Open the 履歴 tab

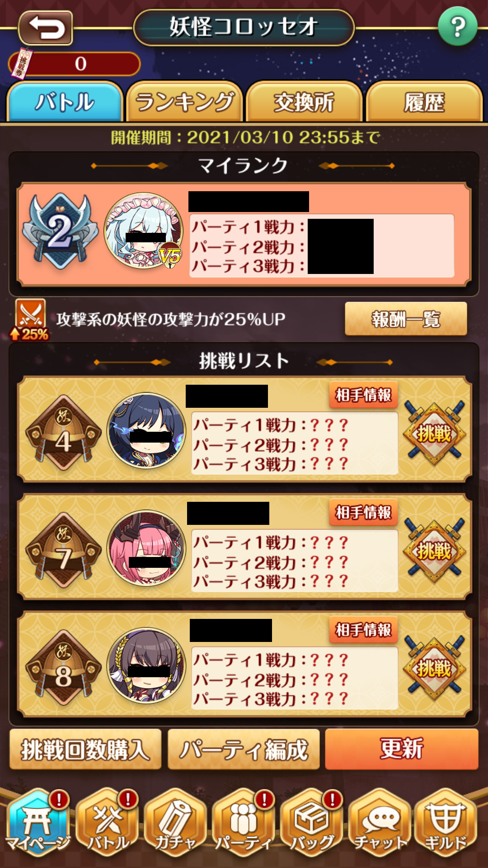(424, 102)
